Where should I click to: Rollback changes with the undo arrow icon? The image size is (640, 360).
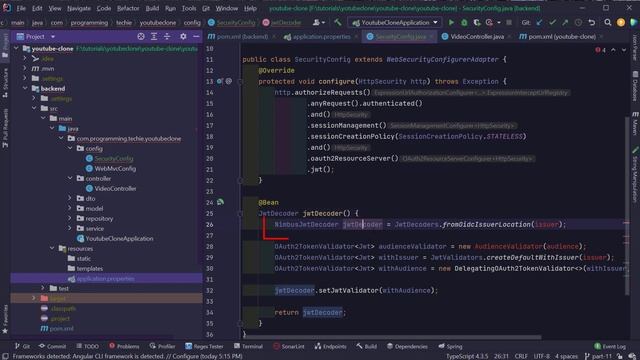point(592,23)
